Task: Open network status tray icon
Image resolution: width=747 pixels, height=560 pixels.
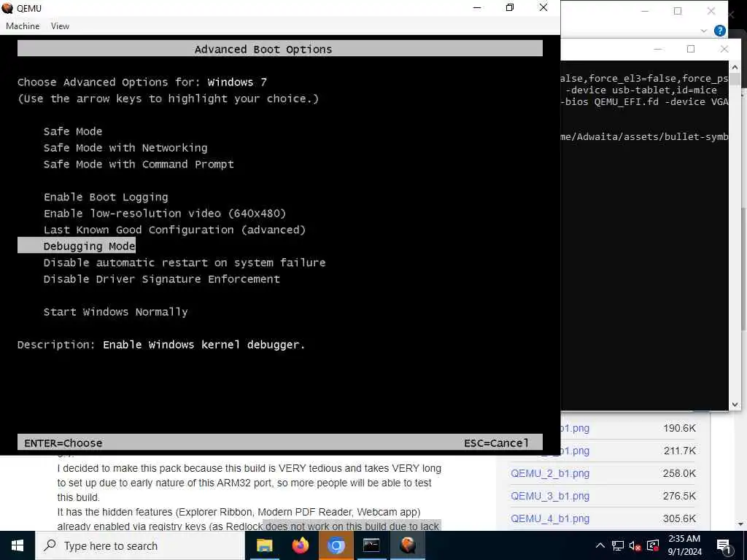Action: (618, 545)
